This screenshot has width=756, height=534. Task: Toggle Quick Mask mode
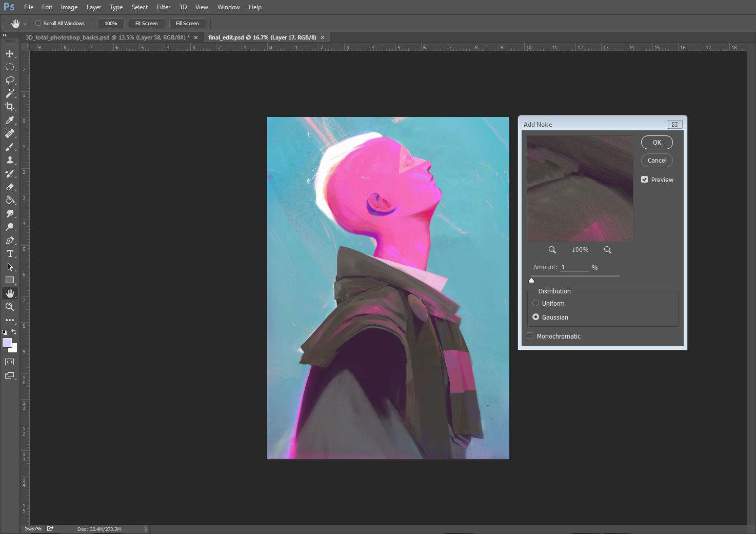10,362
